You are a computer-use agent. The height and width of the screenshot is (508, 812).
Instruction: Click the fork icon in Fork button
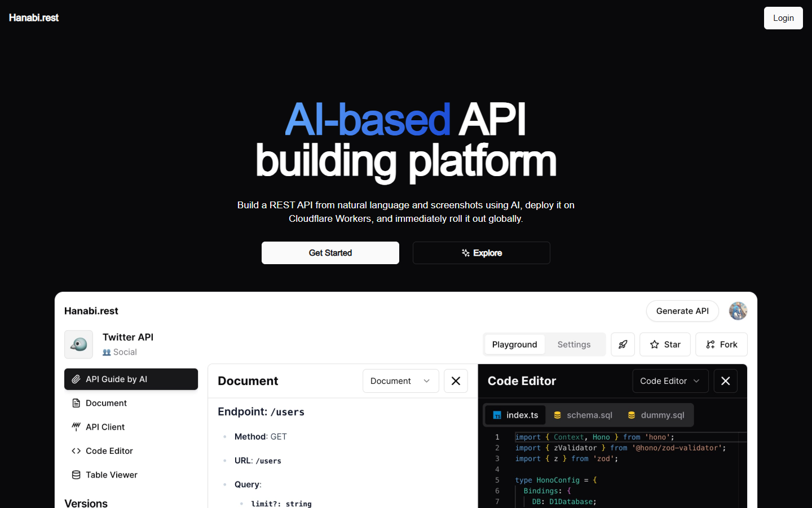pyautogui.click(x=710, y=344)
